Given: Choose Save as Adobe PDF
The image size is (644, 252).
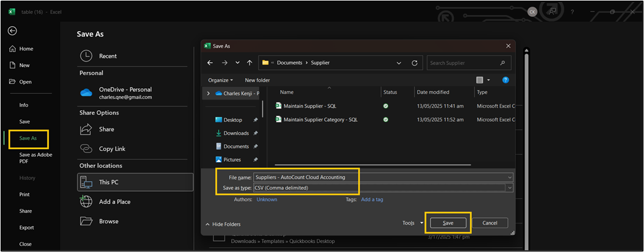Looking at the screenshot, I should pos(36,158).
